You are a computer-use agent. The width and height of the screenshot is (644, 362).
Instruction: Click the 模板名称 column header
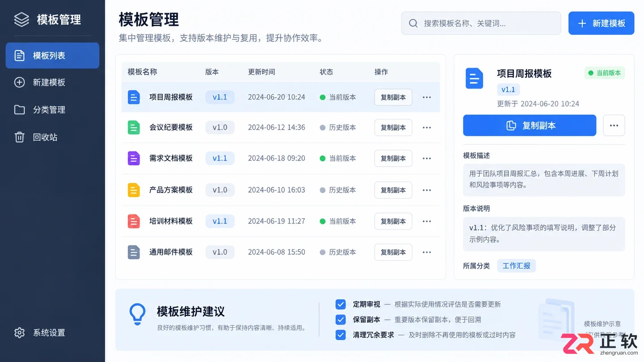coord(142,72)
